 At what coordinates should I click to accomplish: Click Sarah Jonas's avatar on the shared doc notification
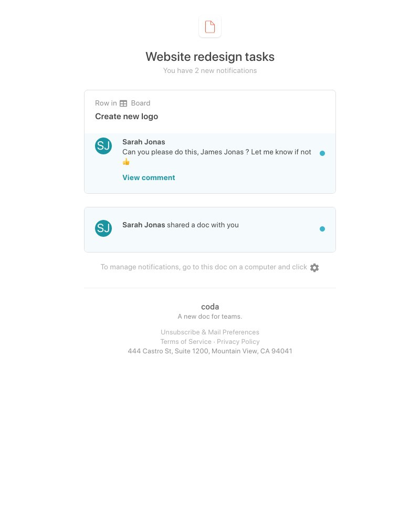(103, 228)
